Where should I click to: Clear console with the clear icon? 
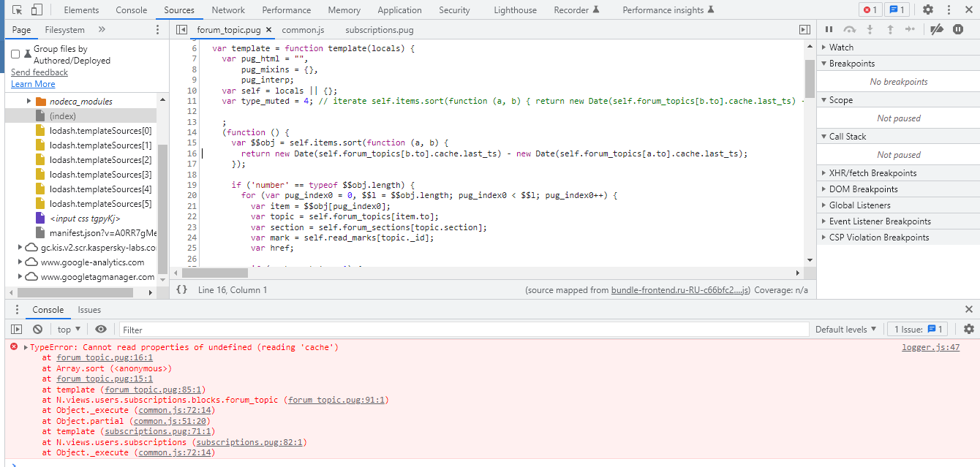[x=37, y=330]
